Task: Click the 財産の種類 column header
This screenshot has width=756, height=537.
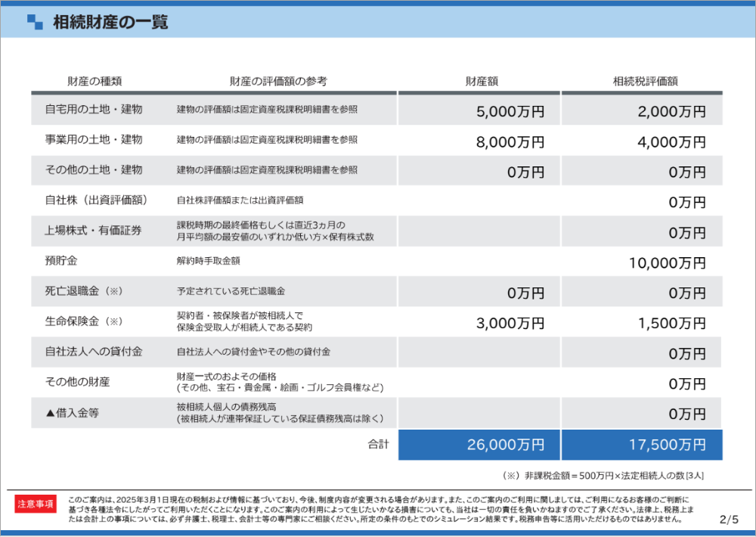Action: pos(94,81)
